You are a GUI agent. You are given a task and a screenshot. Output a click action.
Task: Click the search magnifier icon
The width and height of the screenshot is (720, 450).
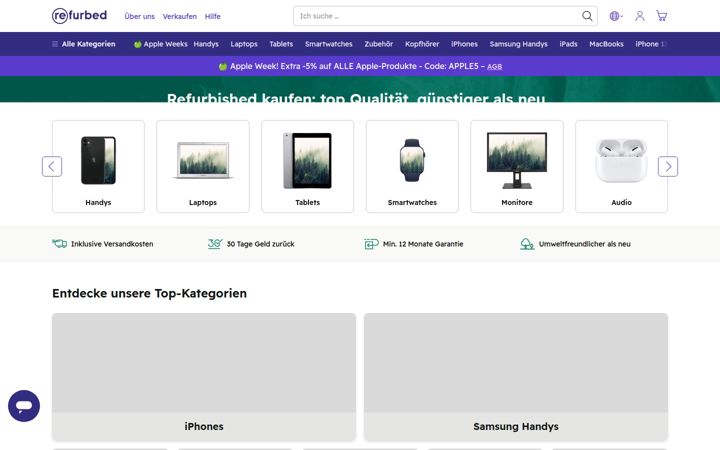587,16
